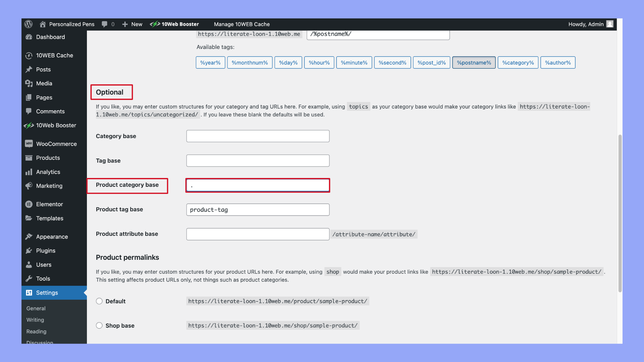The image size is (644, 362).
Task: Click the Settings sliders icon
Action: [x=29, y=293]
